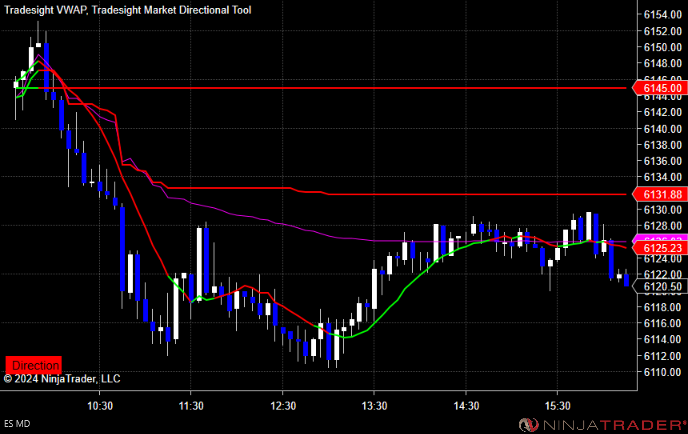Select the 6125.23 red price marker

[660, 248]
